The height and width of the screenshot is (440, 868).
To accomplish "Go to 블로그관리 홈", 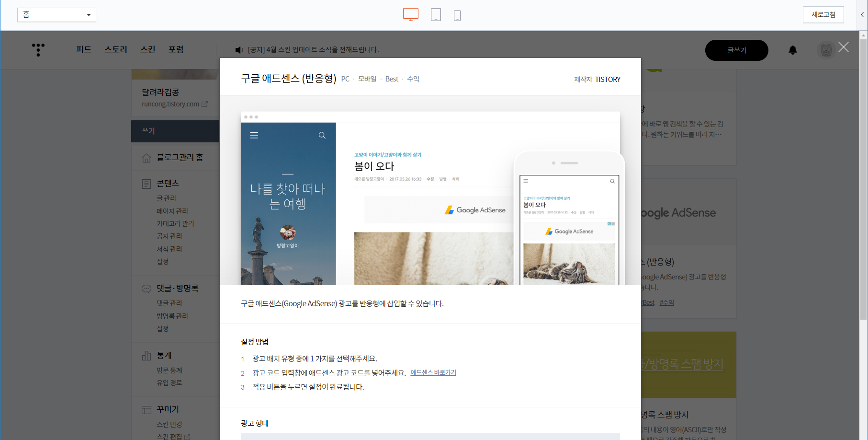I will coord(180,158).
